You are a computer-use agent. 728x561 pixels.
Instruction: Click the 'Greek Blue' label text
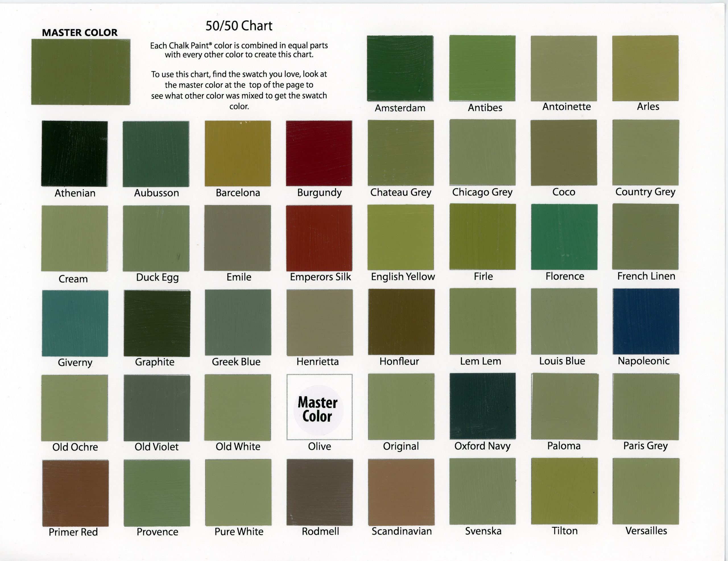click(x=236, y=362)
